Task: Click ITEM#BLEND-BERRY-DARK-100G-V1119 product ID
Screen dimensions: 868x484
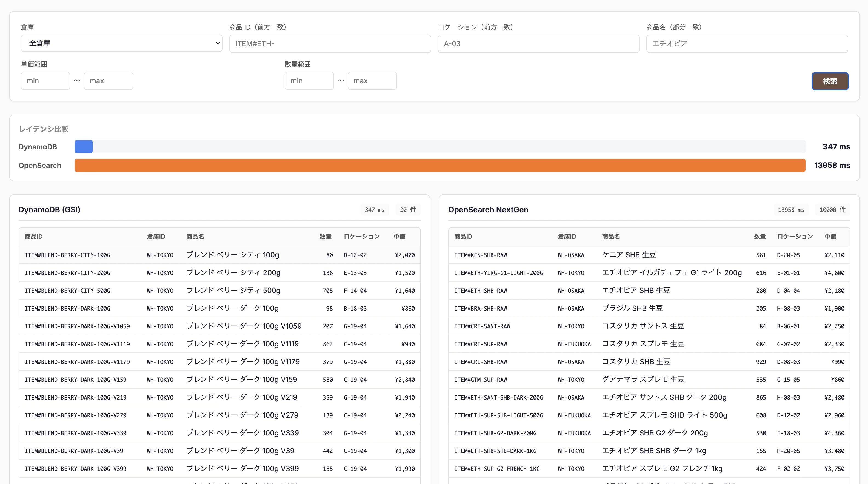Action: [x=77, y=344]
